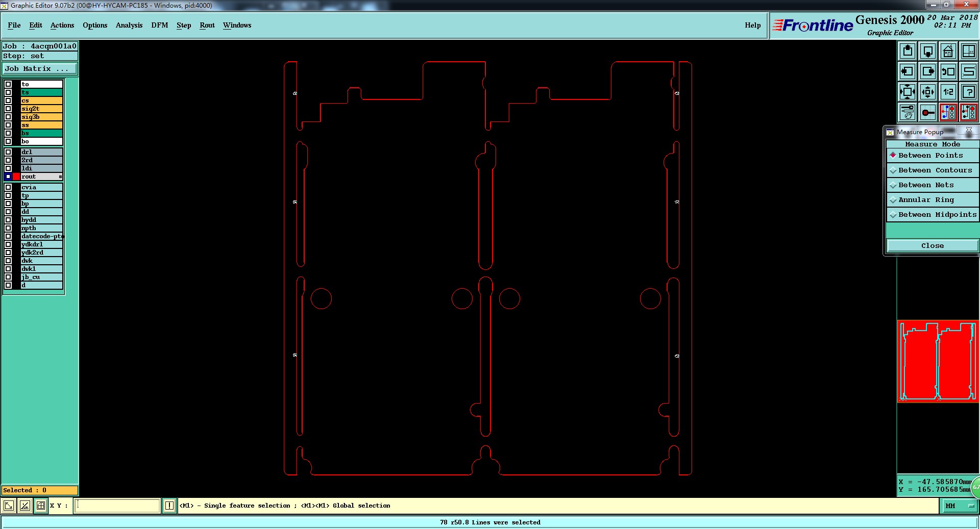
Task: Click the exclamation mark icon
Action: pyautogui.click(x=169, y=506)
